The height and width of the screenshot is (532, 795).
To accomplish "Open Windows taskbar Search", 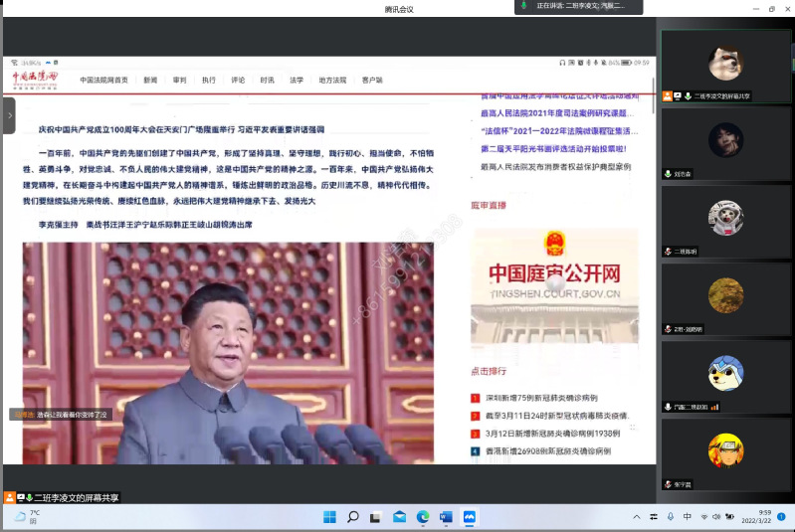I will click(352, 517).
